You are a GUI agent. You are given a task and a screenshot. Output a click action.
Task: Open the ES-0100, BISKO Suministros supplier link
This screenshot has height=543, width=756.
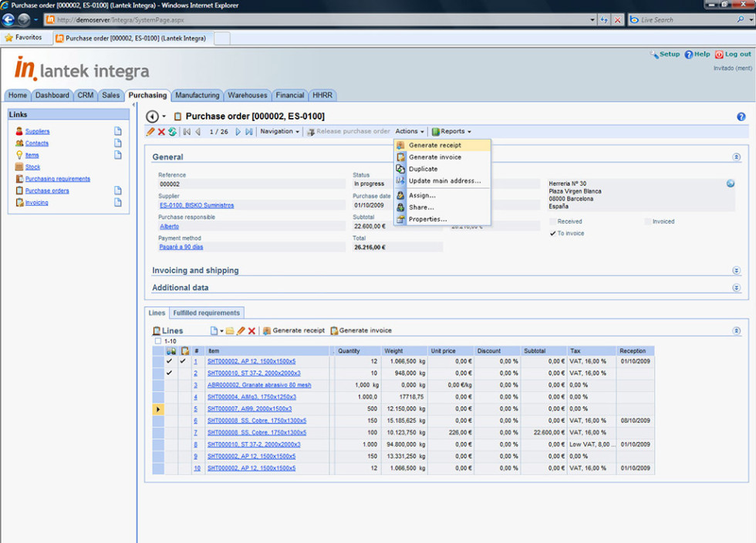pyautogui.click(x=197, y=205)
